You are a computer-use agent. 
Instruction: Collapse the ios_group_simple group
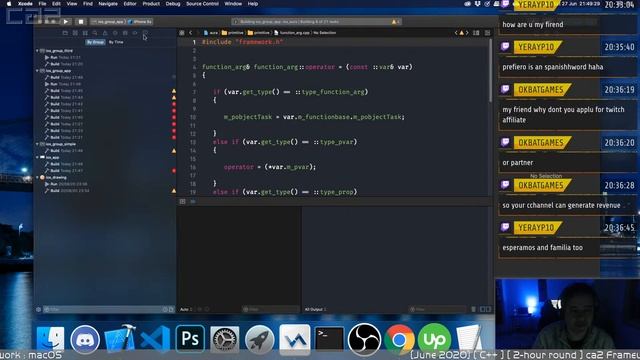click(x=37, y=144)
